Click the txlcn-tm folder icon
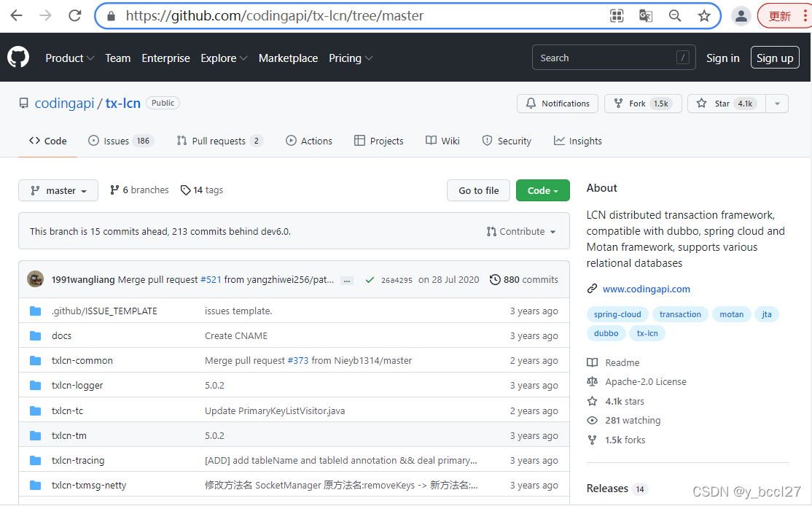This screenshot has height=506, width=812. pyautogui.click(x=35, y=435)
